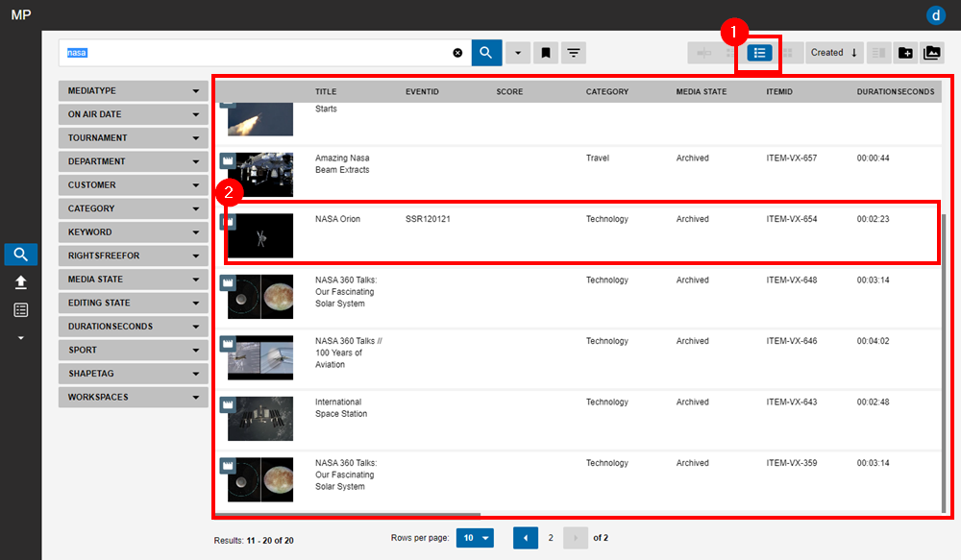
Task: Open saved searches bookmark icon
Action: coord(545,53)
